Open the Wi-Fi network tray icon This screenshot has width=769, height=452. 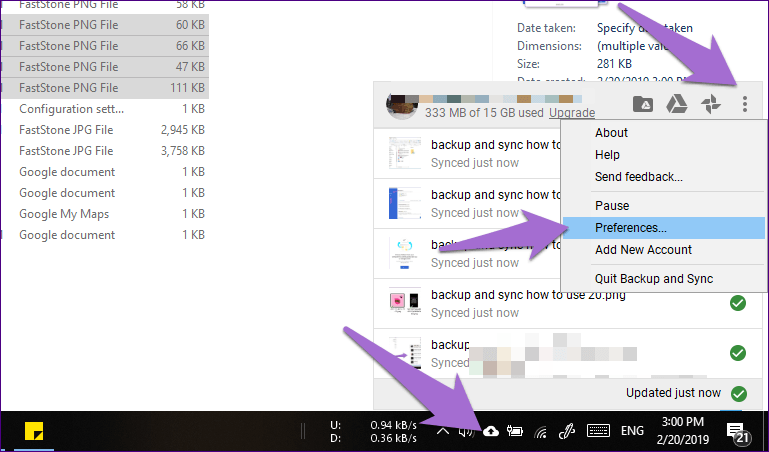pyautogui.click(x=540, y=431)
